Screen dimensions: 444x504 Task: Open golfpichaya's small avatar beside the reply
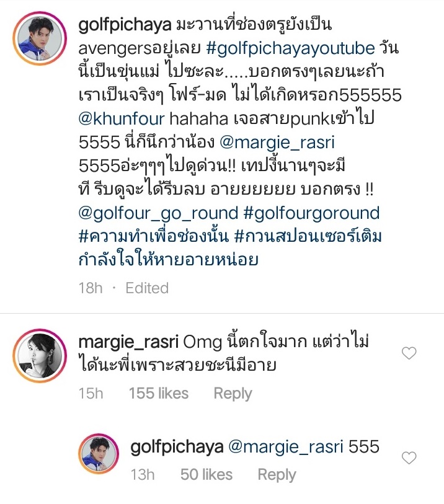tap(99, 454)
